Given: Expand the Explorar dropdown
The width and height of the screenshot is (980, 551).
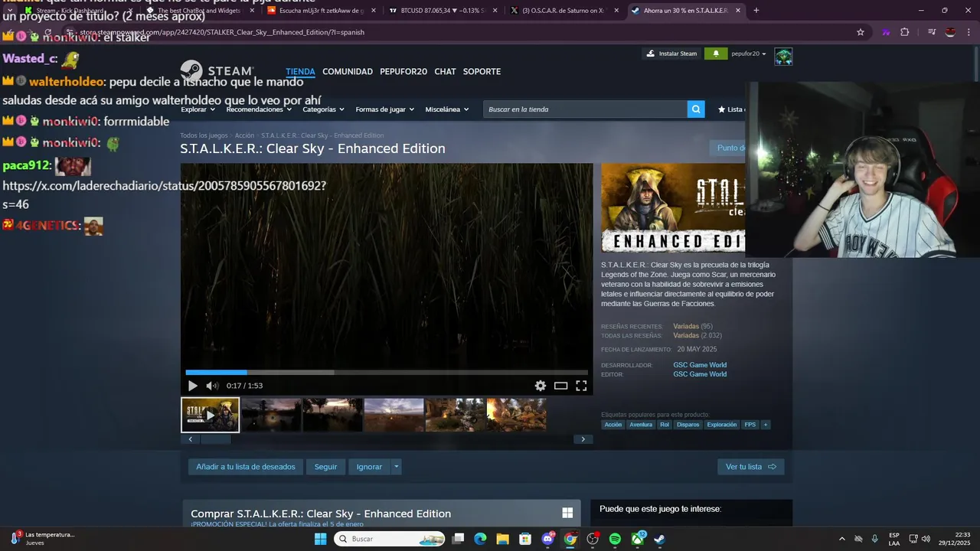Looking at the screenshot, I should click(x=198, y=109).
